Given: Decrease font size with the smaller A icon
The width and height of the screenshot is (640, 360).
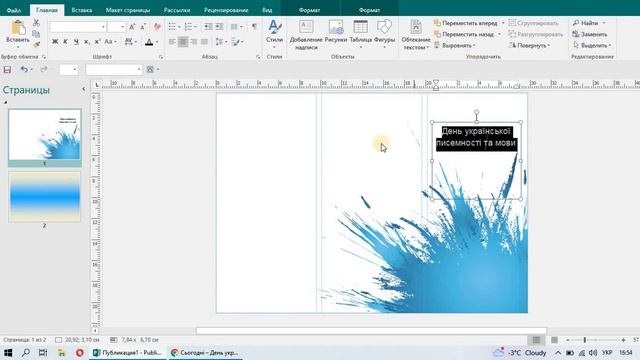Looking at the screenshot, I should [143, 27].
